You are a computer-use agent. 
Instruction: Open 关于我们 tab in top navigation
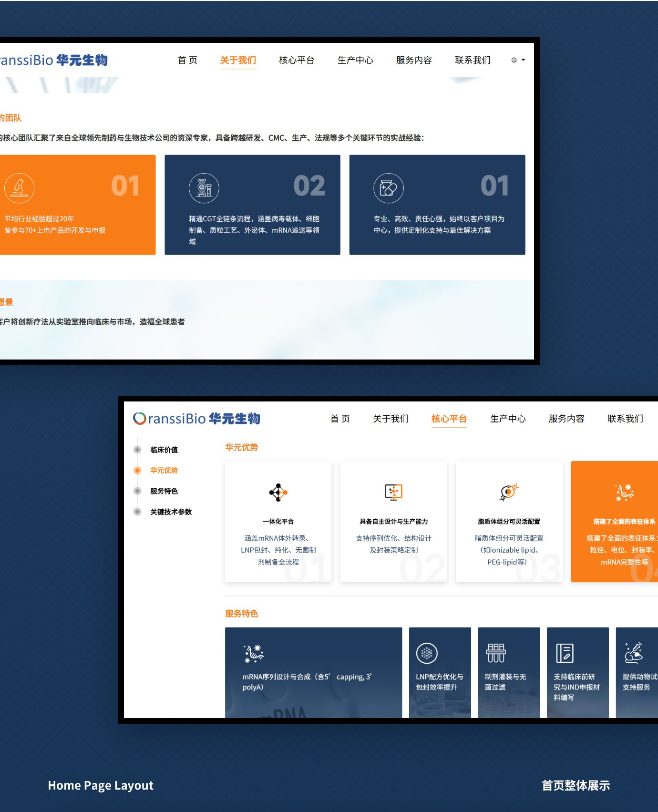click(238, 60)
